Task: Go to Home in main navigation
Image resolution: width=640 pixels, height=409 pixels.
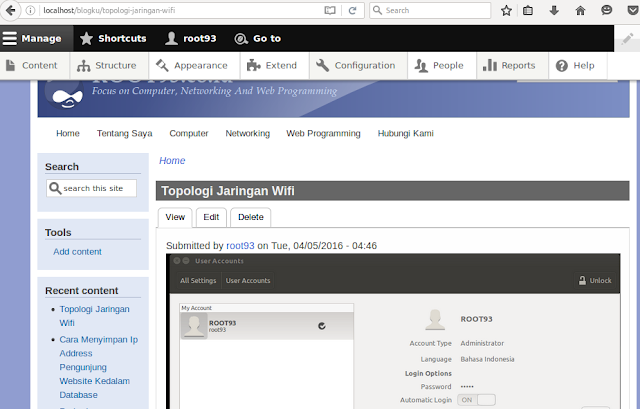Action: point(68,133)
